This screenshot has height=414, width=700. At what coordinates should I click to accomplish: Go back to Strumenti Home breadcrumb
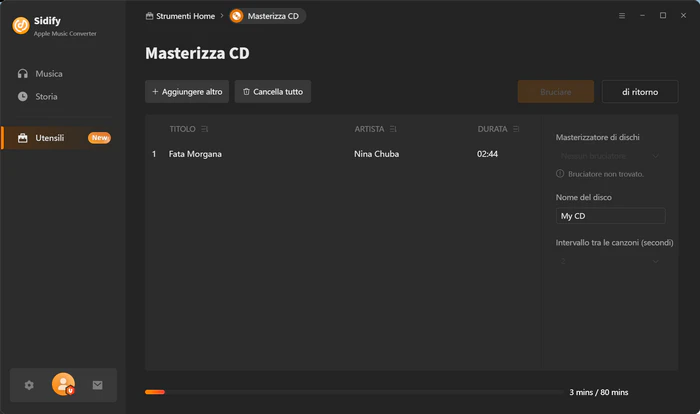point(180,16)
